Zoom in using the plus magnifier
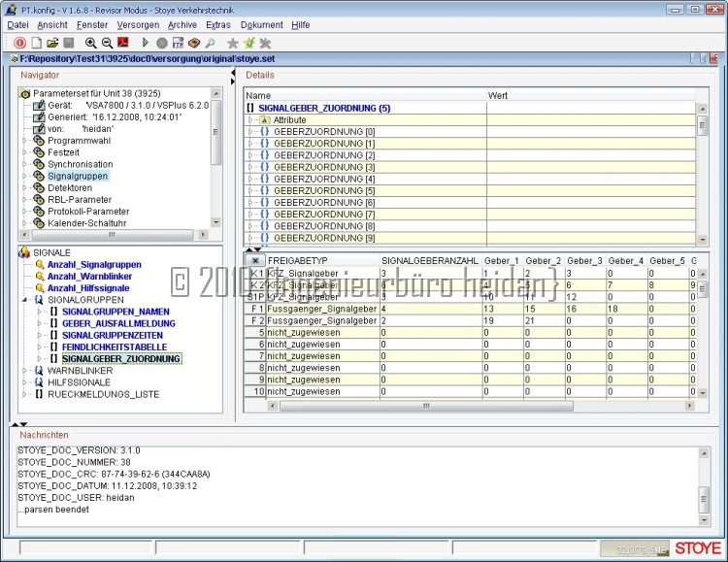Screen dimensions: 728x562 [x=91, y=43]
